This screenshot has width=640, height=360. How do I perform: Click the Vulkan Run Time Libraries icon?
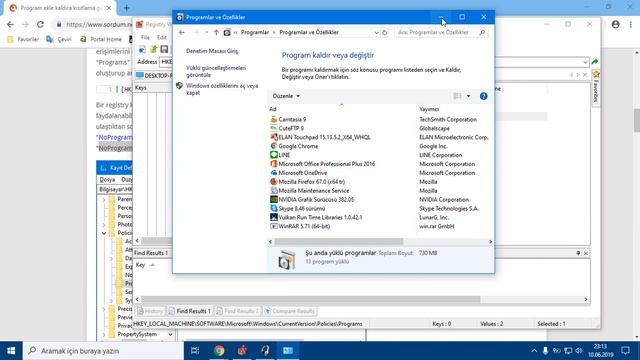click(x=273, y=217)
